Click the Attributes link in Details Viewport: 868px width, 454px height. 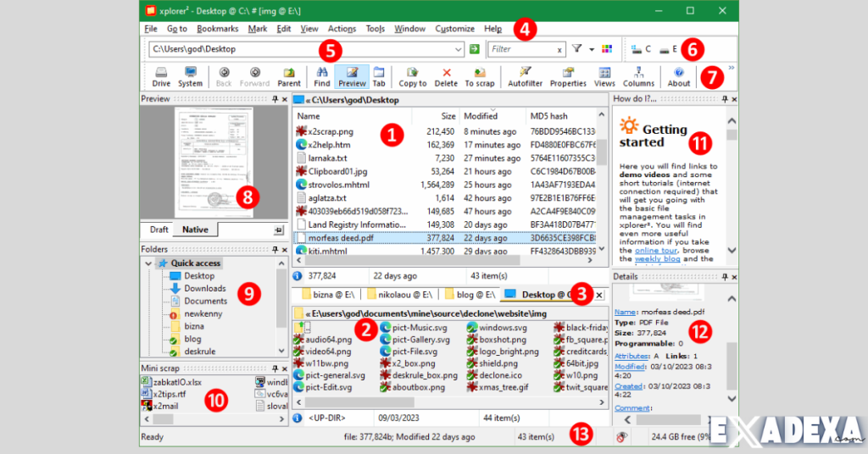(x=631, y=356)
